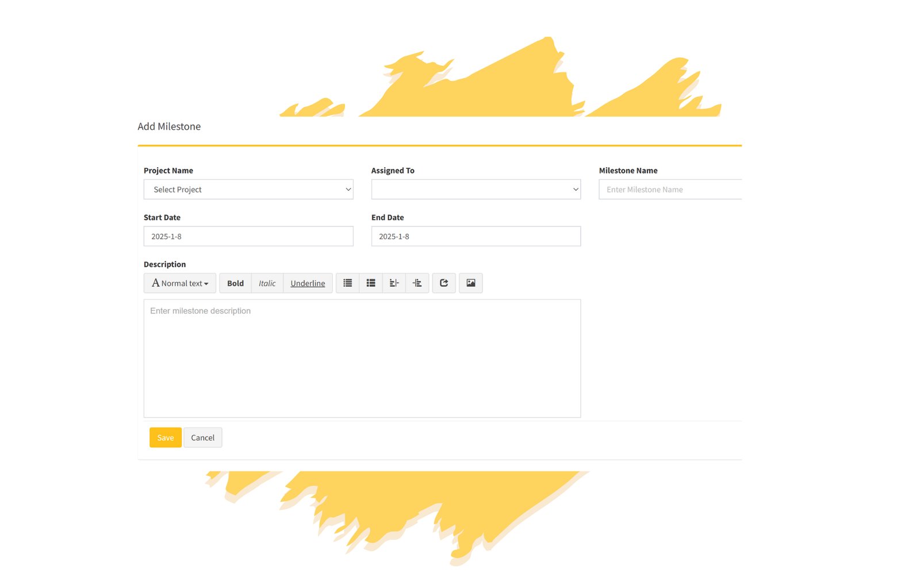Toggle Bold formatting in the description

pos(235,283)
